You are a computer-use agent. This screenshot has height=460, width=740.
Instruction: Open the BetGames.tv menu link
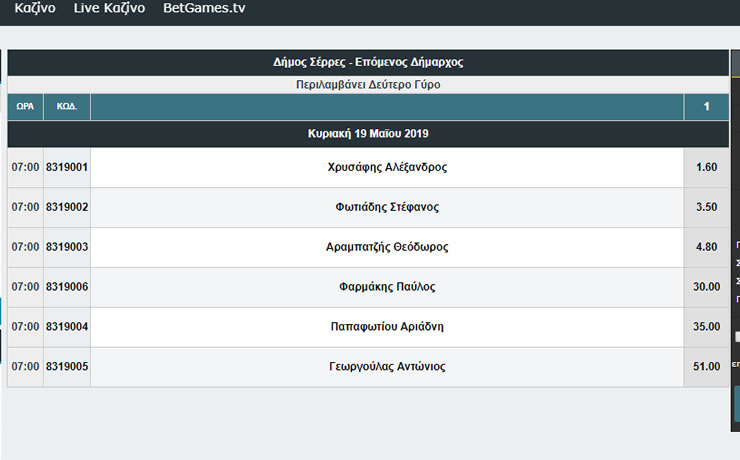[204, 9]
